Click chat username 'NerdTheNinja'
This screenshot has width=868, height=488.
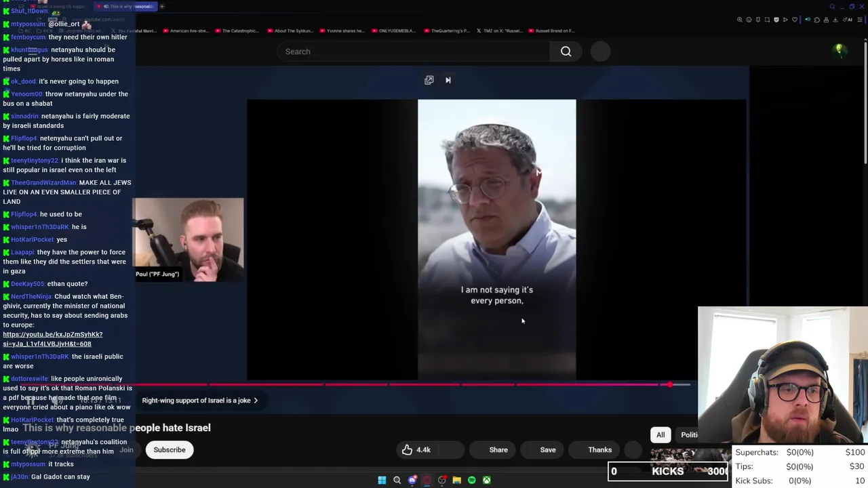(31, 296)
